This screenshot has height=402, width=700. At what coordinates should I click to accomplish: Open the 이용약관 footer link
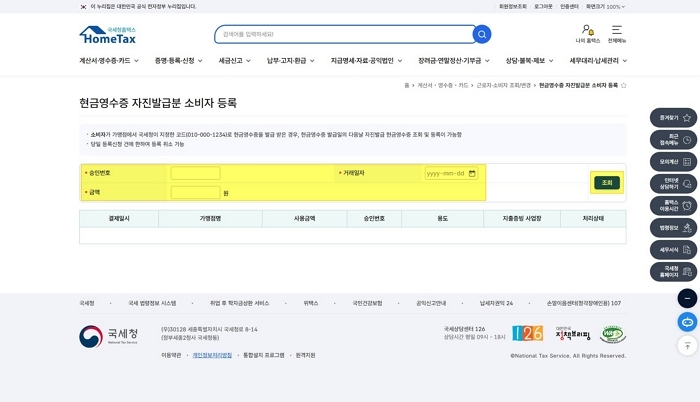pos(171,356)
